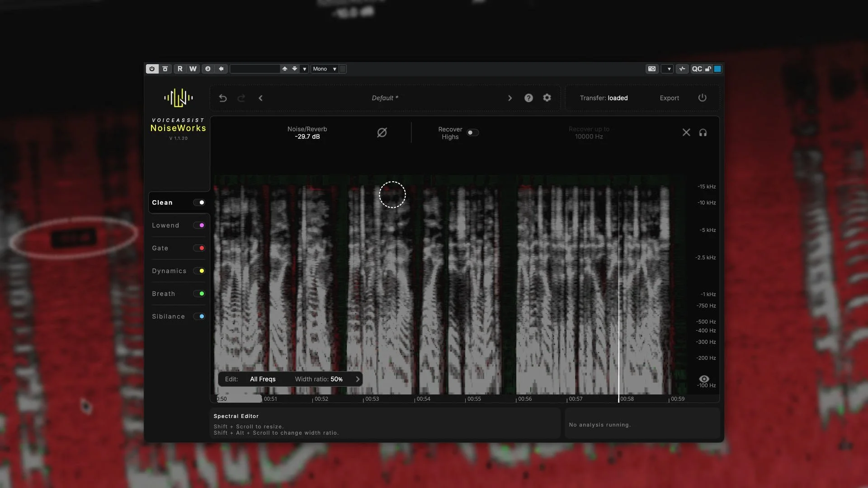This screenshot has height=488, width=868.
Task: Toggle the Gate module switch
Action: pos(199,248)
